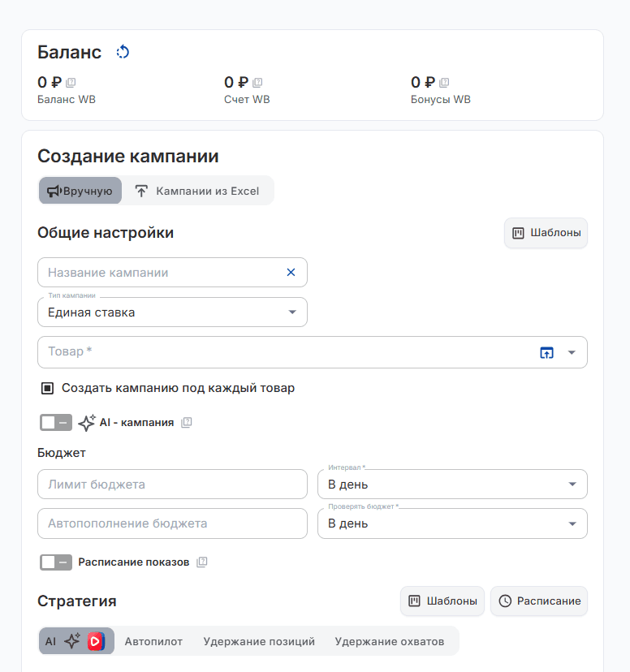Switch to Удержание охватов strategy tab

coord(389,642)
